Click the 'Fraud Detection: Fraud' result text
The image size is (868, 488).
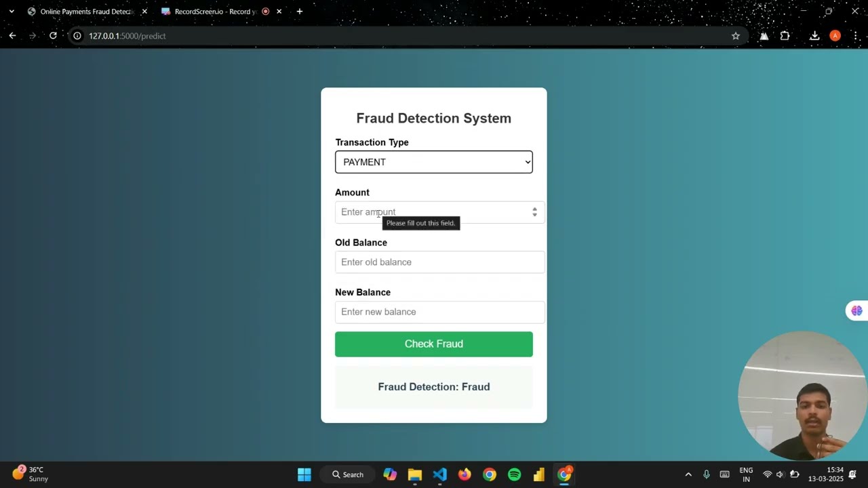(433, 387)
